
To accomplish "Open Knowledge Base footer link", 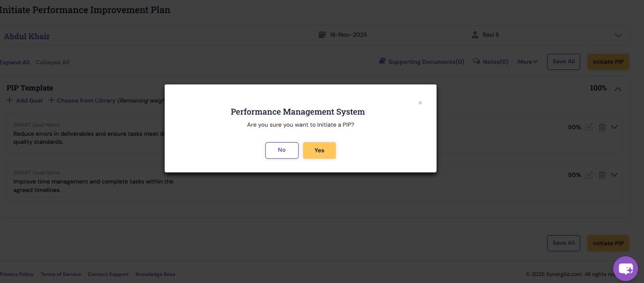I will tap(156, 274).
